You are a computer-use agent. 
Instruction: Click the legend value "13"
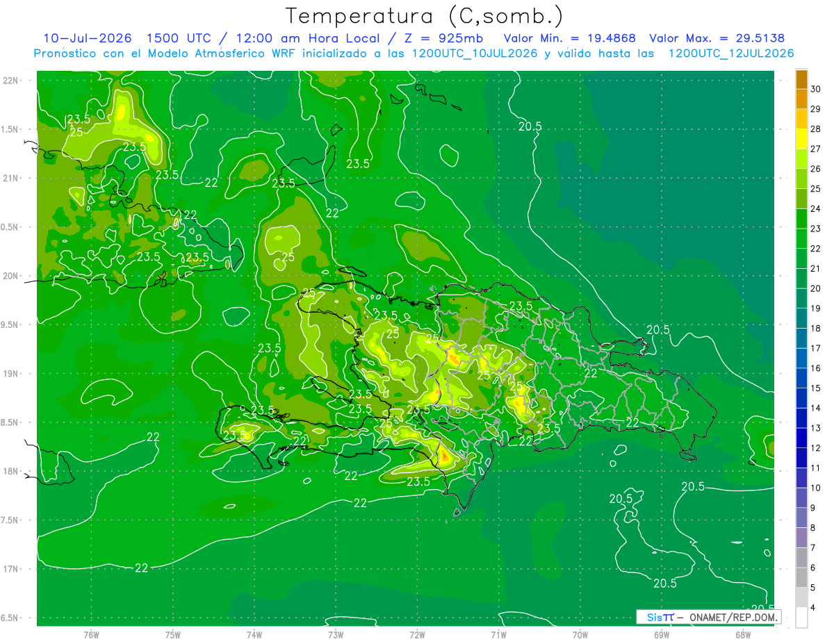coord(816,428)
